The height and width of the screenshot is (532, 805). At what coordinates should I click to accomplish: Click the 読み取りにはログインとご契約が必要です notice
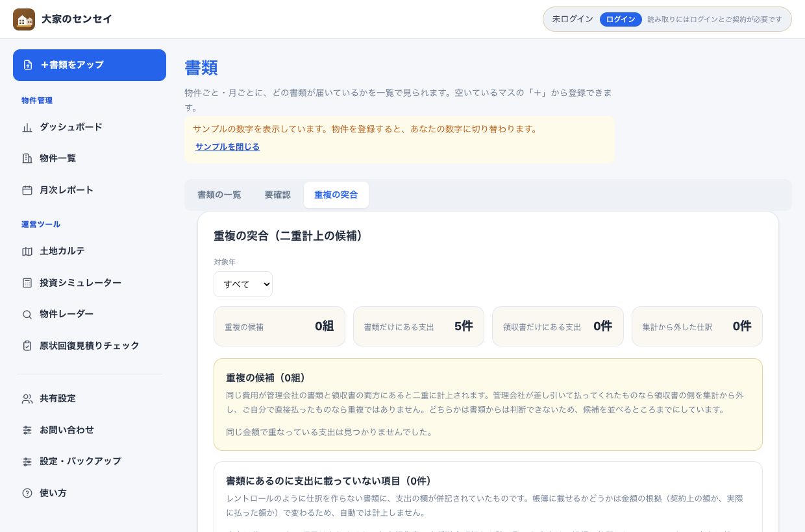point(715,19)
